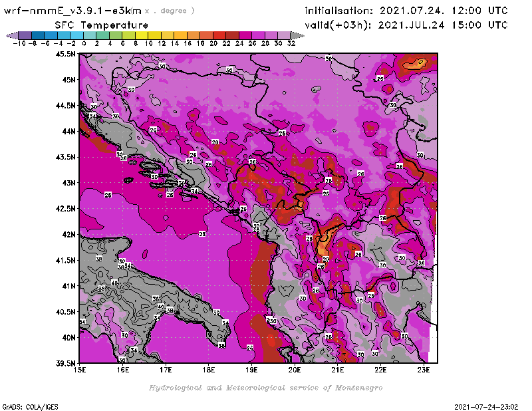Click the lavender arrow cap before -10
Viewport: 532px width, 411px height.
(13, 35)
